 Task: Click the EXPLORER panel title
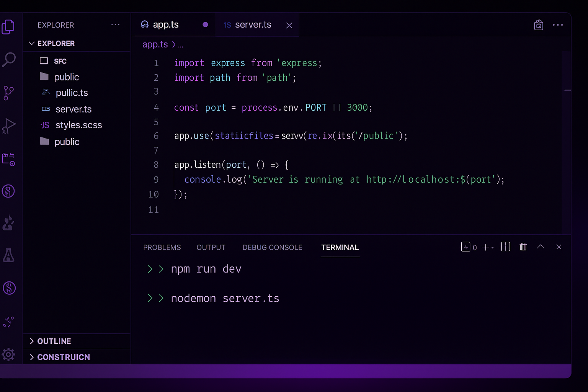tap(56, 25)
